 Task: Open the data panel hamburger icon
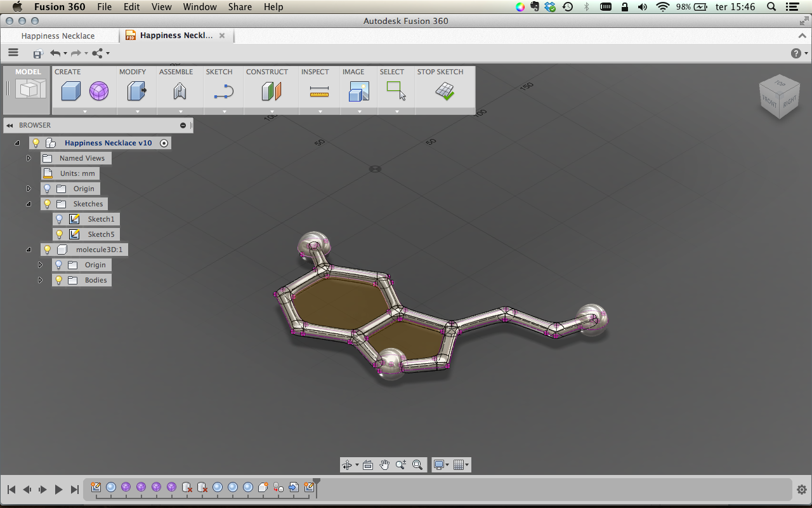point(13,53)
